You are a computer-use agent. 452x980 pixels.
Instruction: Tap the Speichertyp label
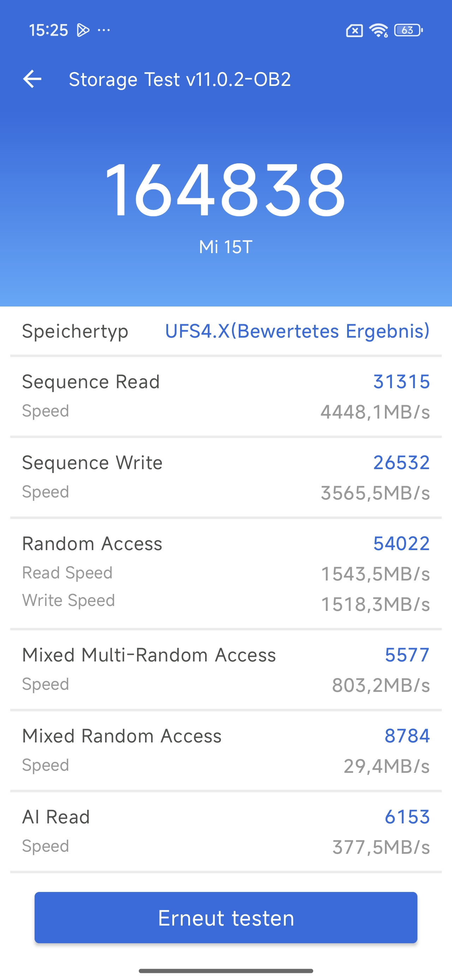pyautogui.click(x=75, y=331)
